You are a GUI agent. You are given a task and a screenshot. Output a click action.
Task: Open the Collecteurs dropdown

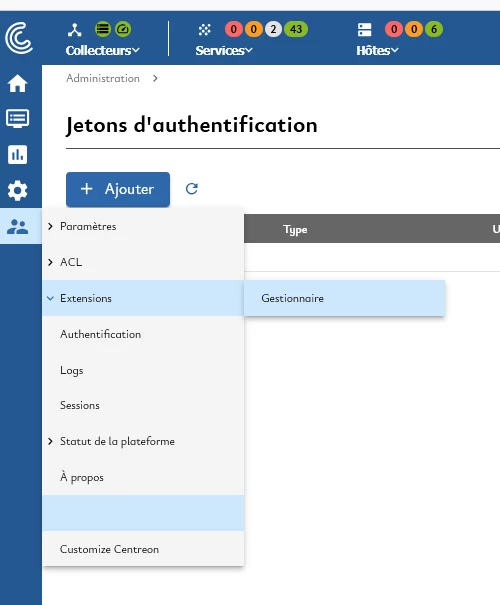tap(103, 50)
